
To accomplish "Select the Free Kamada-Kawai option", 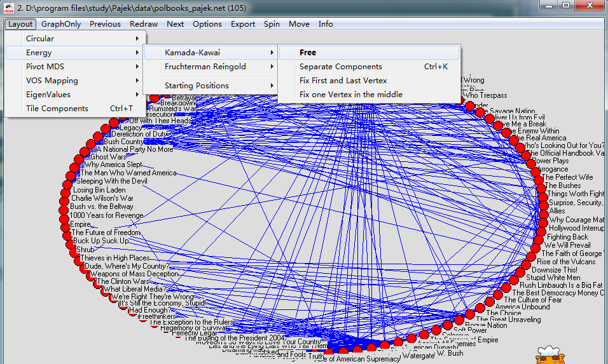I will [369, 52].
